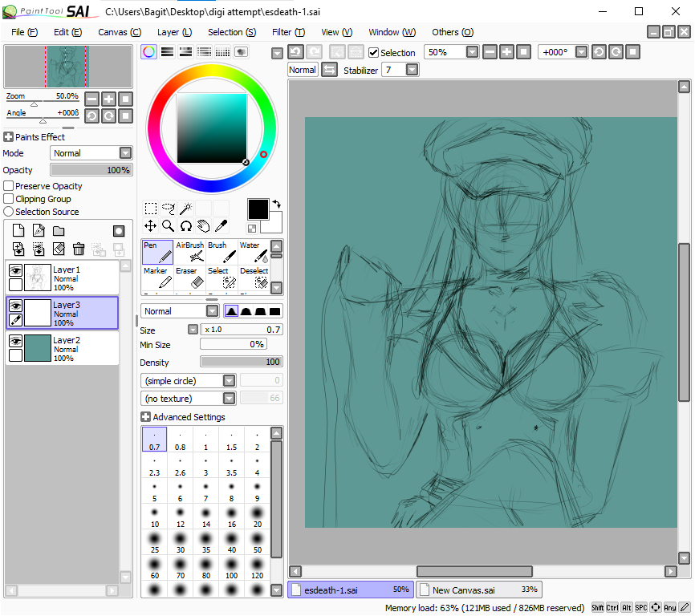695x616 pixels.
Task: Choose brush size preset 100
Action: (x=232, y=568)
